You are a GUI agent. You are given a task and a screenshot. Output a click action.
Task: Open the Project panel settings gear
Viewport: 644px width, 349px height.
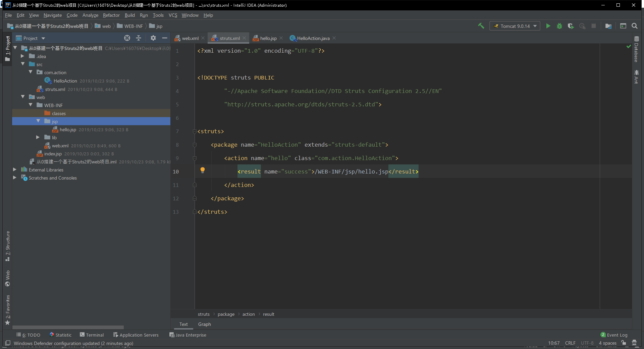coord(153,38)
